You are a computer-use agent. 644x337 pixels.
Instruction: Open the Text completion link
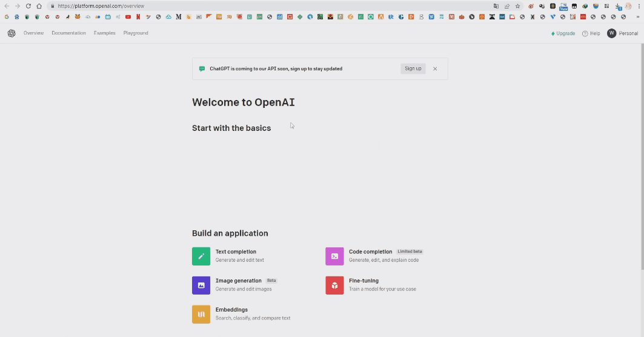(236, 252)
